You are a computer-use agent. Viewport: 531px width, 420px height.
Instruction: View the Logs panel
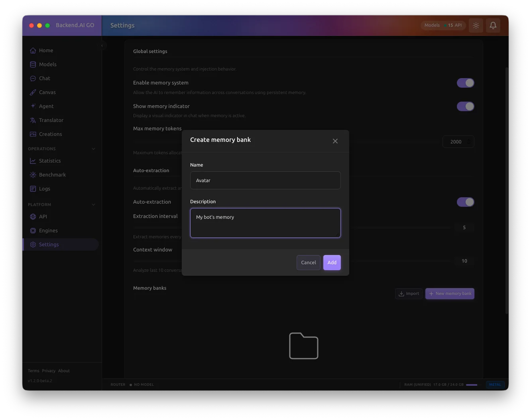(44, 188)
